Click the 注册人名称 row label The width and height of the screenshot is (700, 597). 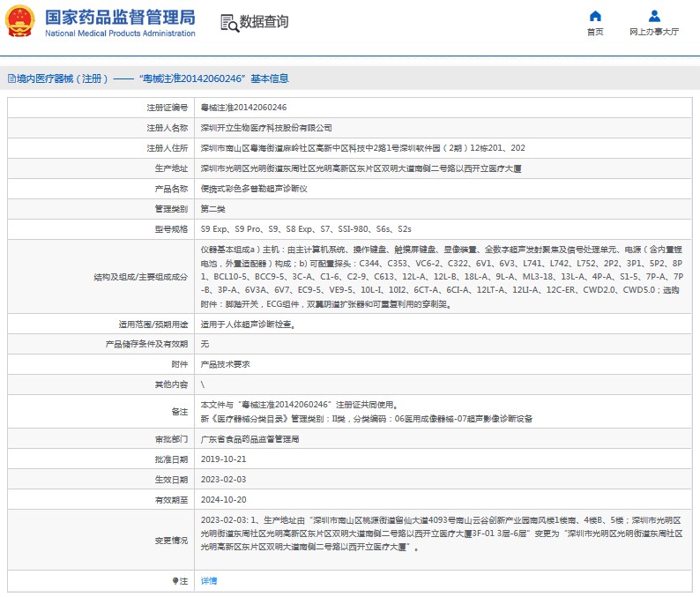(x=168, y=128)
